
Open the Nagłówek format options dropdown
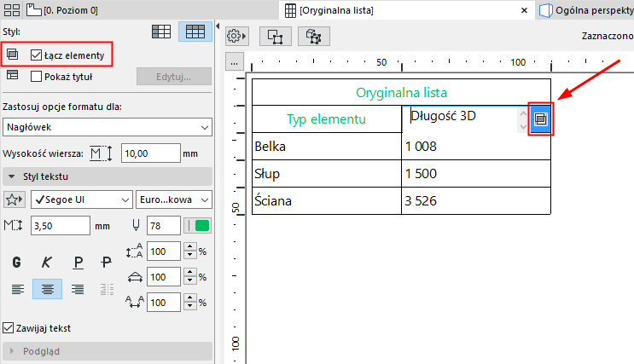pyautogui.click(x=108, y=127)
